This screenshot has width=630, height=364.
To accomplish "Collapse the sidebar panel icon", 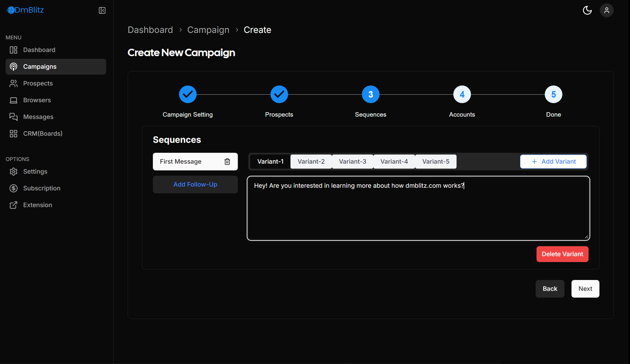I will coord(102,11).
